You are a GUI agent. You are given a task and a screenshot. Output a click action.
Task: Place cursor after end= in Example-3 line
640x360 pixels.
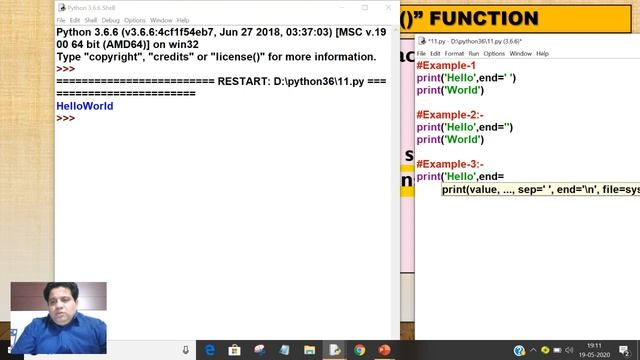[505, 176]
